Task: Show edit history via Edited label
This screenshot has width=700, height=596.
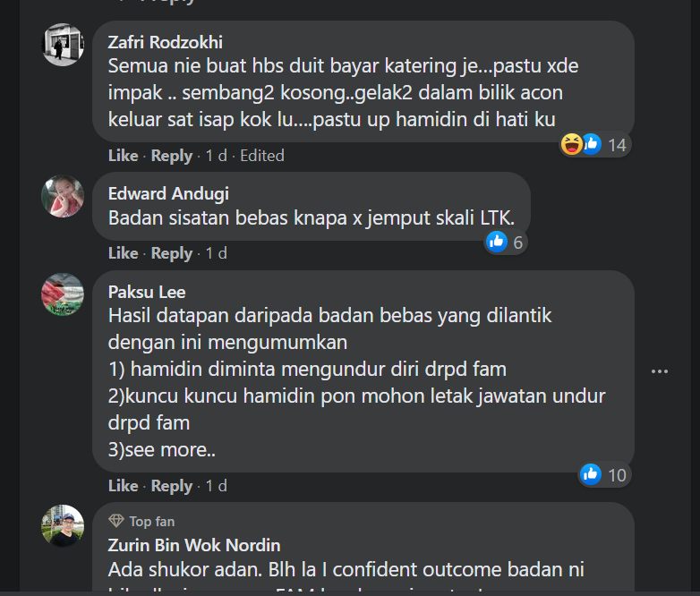Action: point(262,156)
